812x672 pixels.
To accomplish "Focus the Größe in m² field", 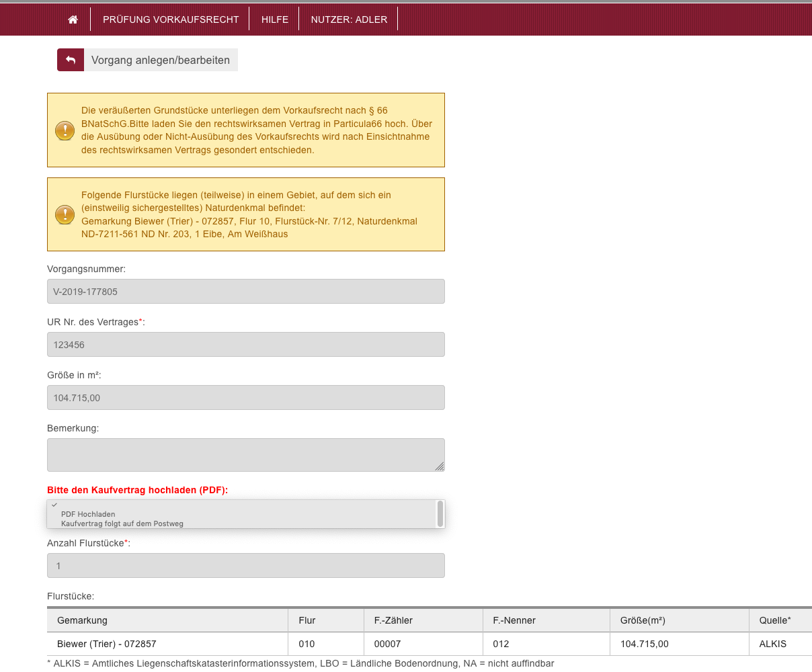I will (x=245, y=398).
